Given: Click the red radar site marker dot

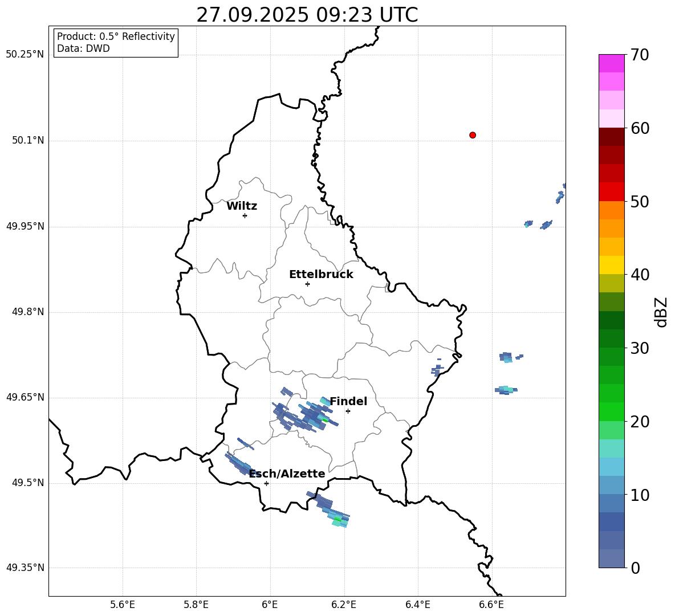Looking at the screenshot, I should click(x=472, y=135).
